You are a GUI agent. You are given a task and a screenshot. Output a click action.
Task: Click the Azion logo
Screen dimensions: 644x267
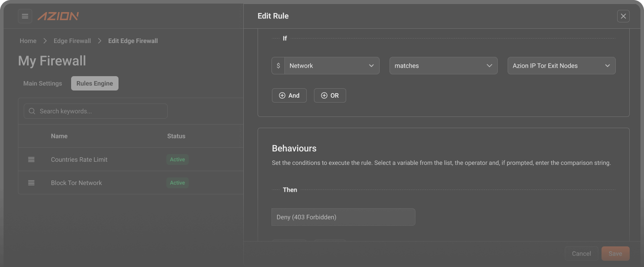tap(58, 16)
